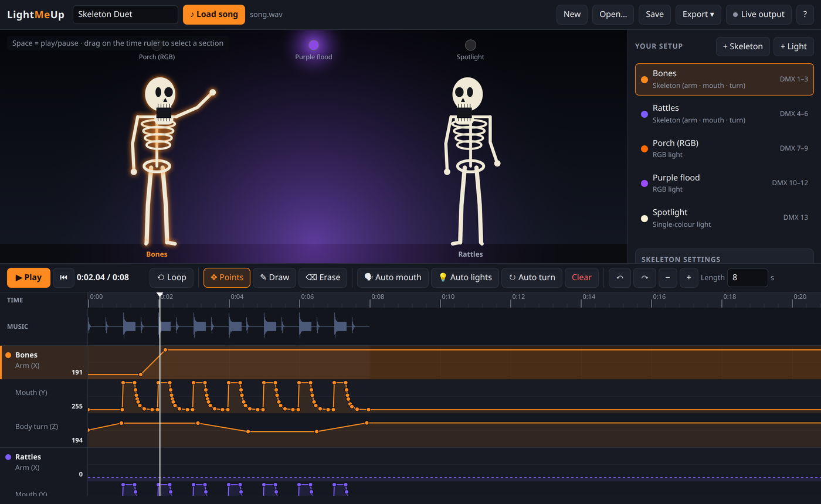Start playback with the Play button

[29, 277]
